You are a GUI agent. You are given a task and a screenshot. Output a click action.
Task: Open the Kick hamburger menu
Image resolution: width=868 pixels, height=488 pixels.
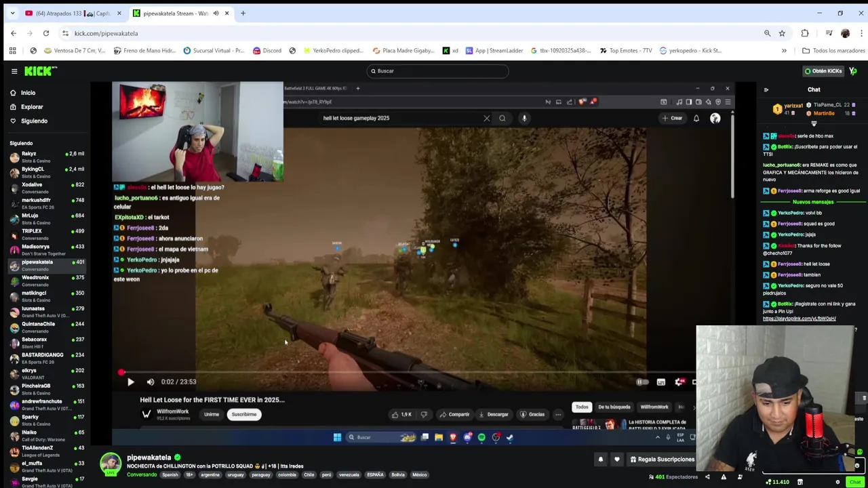(14, 71)
